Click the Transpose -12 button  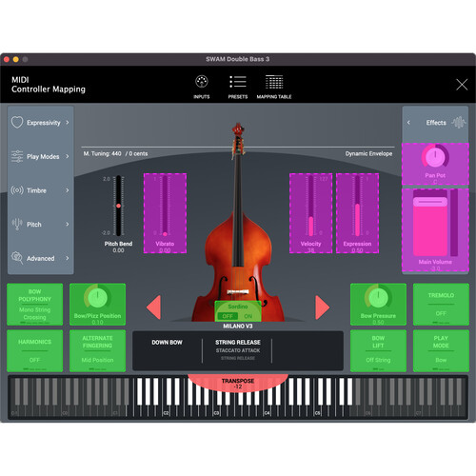coord(238,383)
